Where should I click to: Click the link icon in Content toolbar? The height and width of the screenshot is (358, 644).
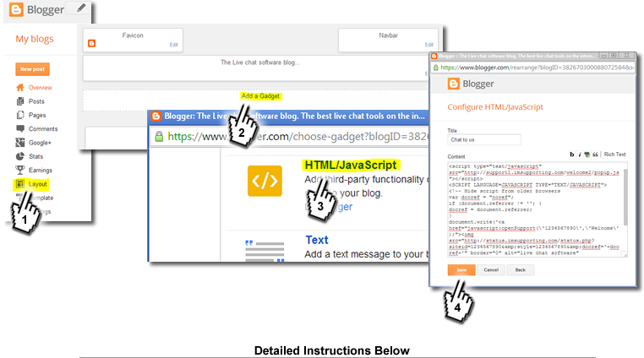pos(587,155)
